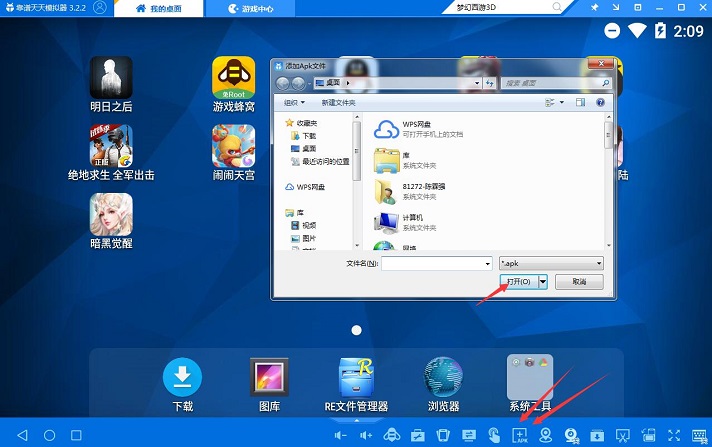Launch the 明日之后 game icon
712x447 pixels.
[111, 78]
